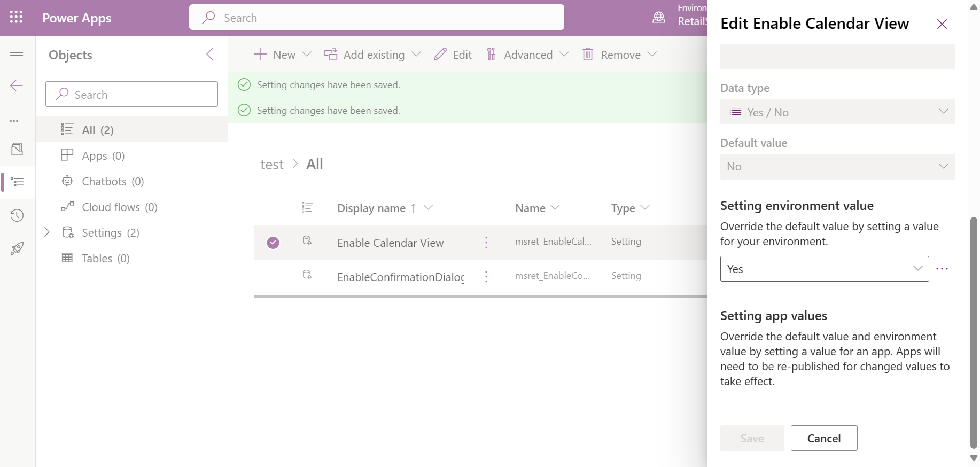Image resolution: width=980 pixels, height=467 pixels.
Task: Toggle the hamburger navigation menu icon
Action: [x=17, y=52]
